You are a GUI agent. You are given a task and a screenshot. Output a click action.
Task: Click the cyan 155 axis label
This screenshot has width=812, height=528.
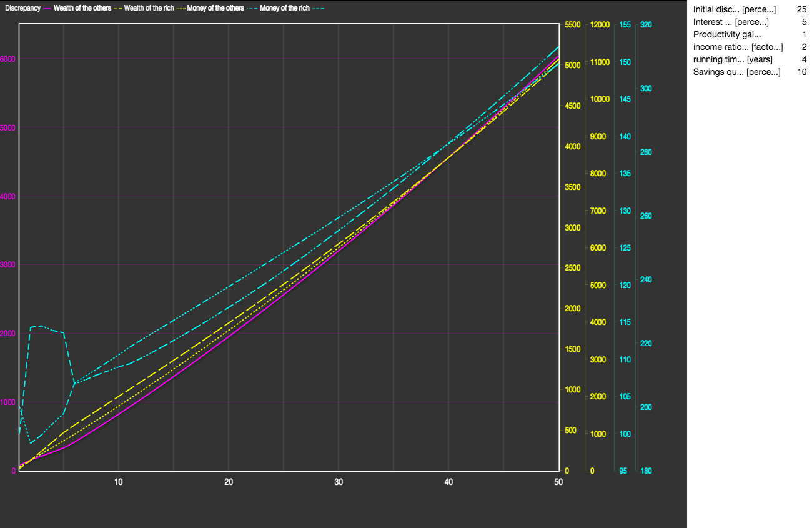pos(625,25)
